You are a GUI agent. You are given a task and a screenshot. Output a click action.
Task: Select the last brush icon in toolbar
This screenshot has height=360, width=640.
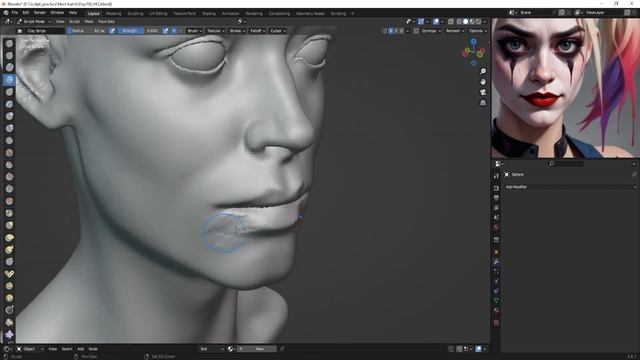[9, 334]
